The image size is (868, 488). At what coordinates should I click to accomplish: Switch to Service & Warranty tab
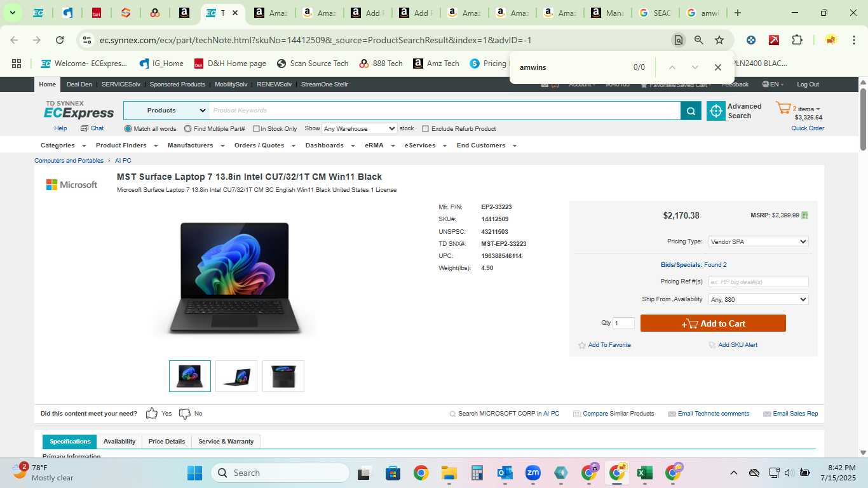click(226, 442)
